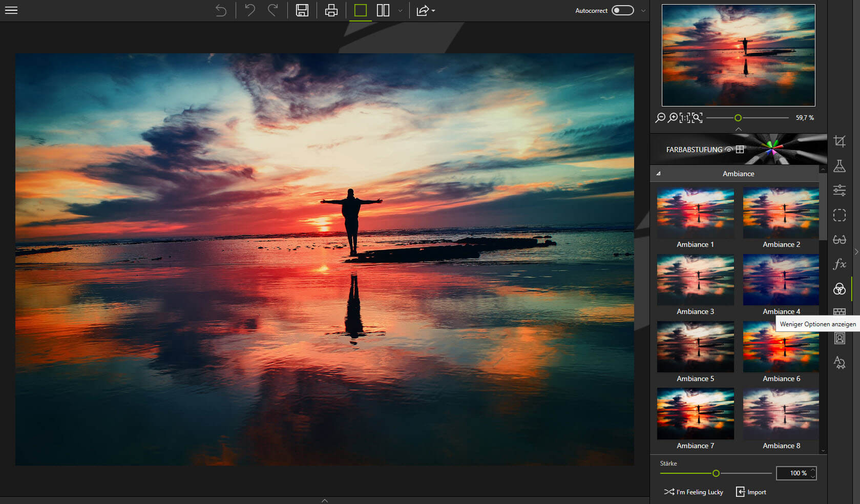The image size is (860, 504).
Task: Select the Ambiance section header
Action: tap(738, 174)
